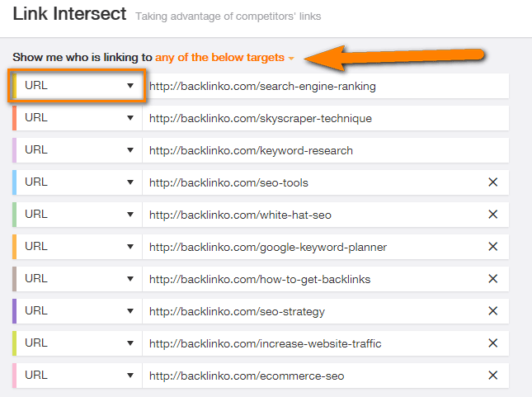Open URL type dropdown for keyword-research
This screenshot has height=397, width=532.
(x=78, y=150)
